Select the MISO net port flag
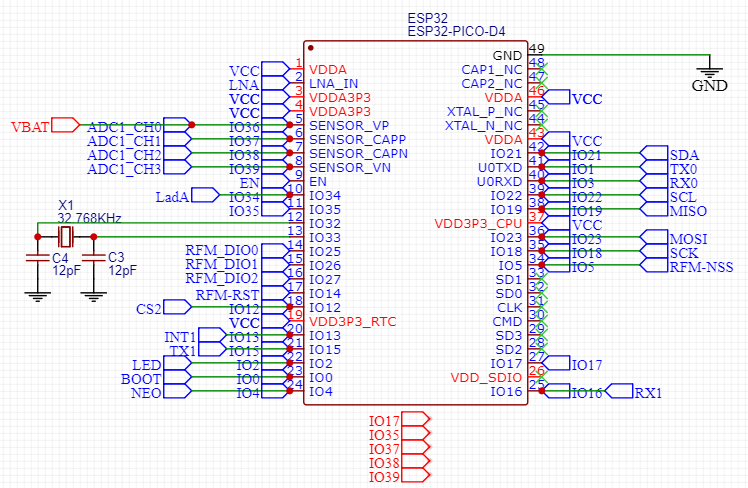This screenshot has height=488, width=748. 654,209
